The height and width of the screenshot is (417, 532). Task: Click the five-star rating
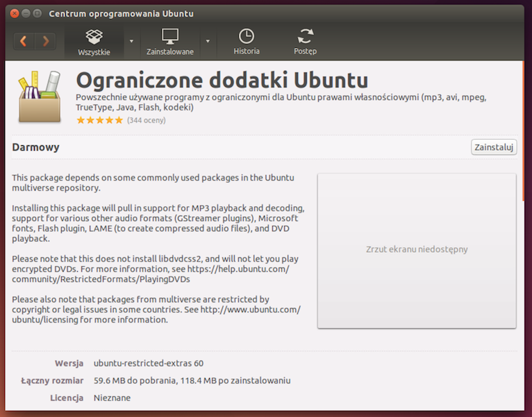[99, 120]
